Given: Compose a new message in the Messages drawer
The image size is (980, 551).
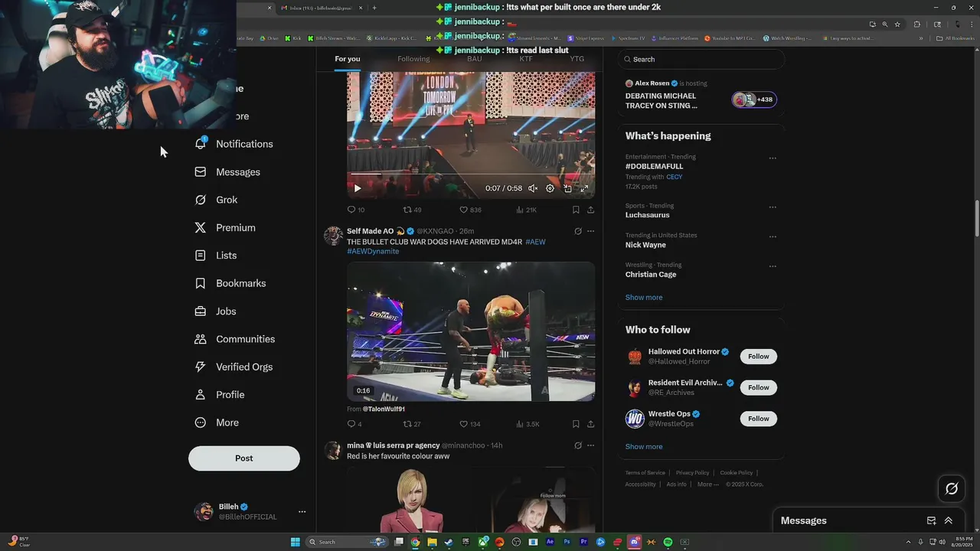Looking at the screenshot, I should click(x=931, y=520).
